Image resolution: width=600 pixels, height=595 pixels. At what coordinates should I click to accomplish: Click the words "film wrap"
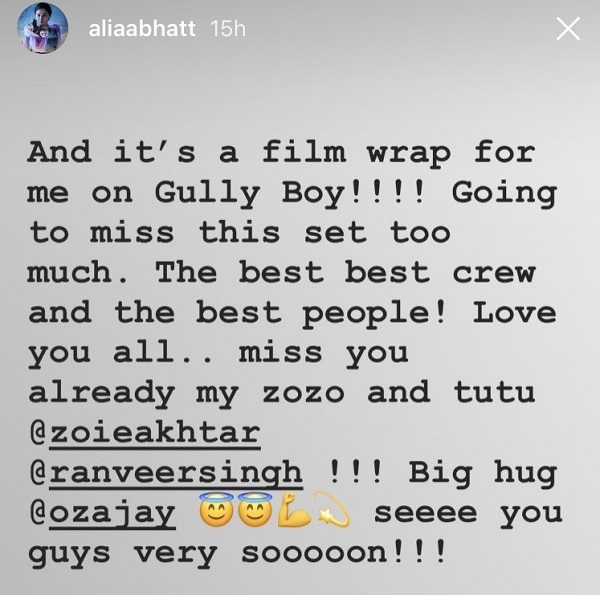click(357, 153)
